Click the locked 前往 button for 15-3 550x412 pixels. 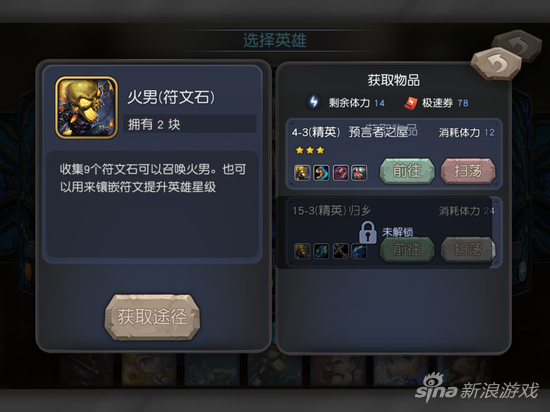407,250
